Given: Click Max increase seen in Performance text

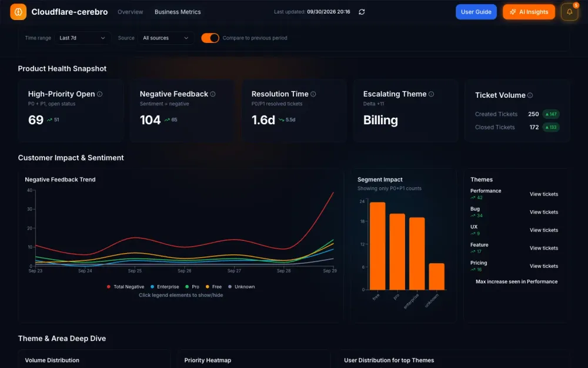Looking at the screenshot, I should 516,281.
